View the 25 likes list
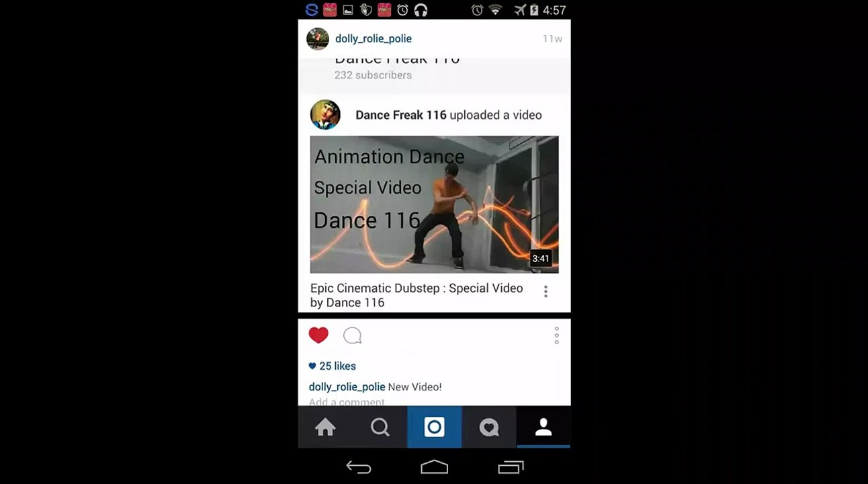868x484 pixels. [337, 366]
